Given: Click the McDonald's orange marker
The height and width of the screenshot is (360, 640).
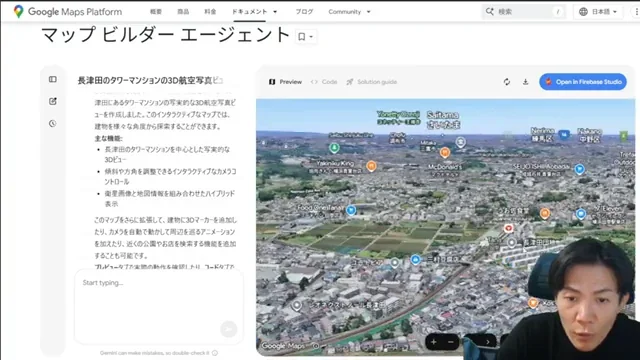Looking at the screenshot, I should click(445, 153).
